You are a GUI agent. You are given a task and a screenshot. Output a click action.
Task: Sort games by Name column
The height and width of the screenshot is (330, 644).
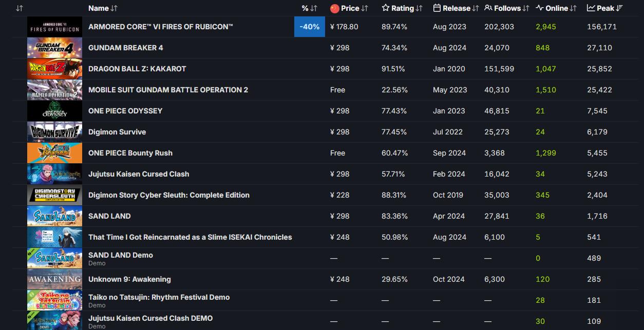pos(103,8)
